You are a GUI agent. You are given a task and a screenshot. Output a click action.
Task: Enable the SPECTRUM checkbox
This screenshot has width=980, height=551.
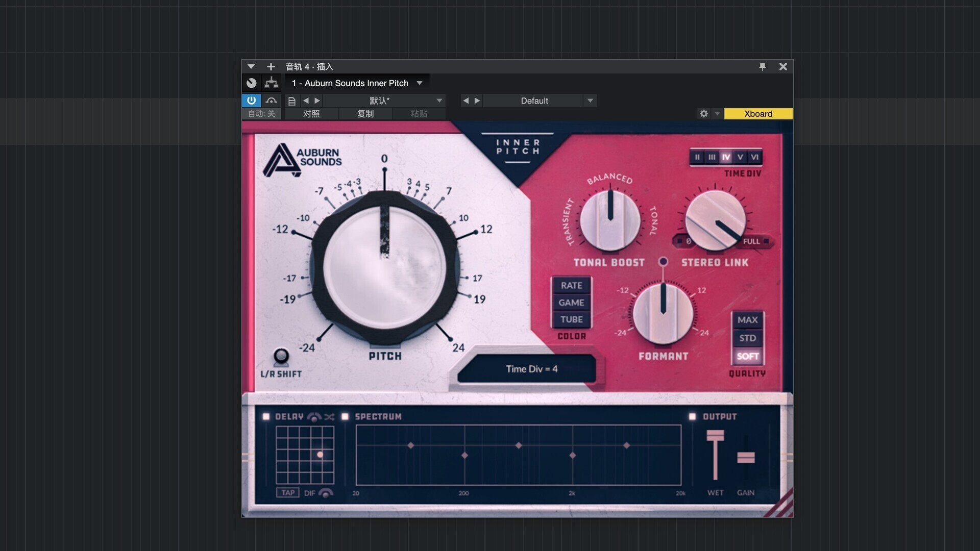click(x=345, y=416)
